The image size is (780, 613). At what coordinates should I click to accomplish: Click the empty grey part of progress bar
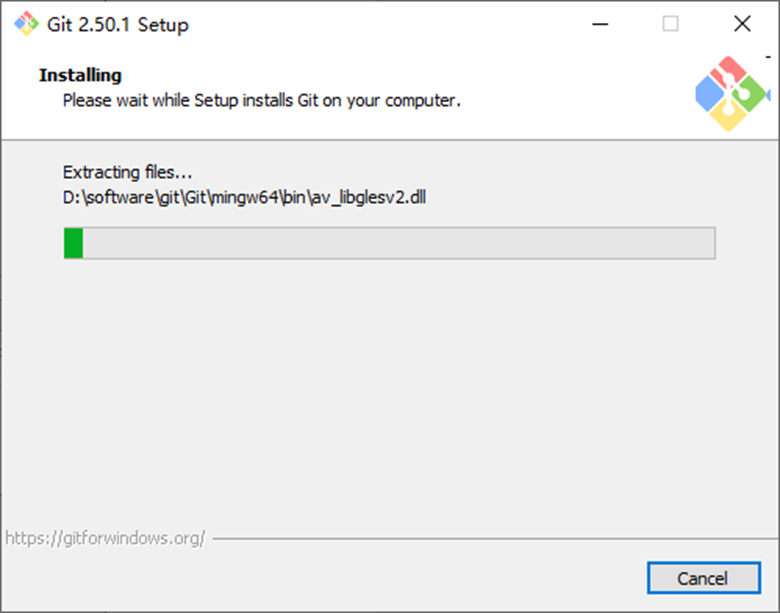[399, 243]
